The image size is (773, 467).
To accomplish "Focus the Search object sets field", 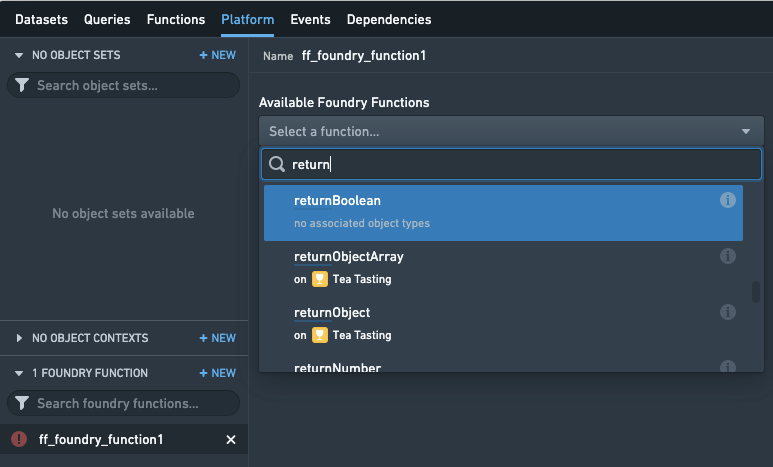I will tap(123, 85).
